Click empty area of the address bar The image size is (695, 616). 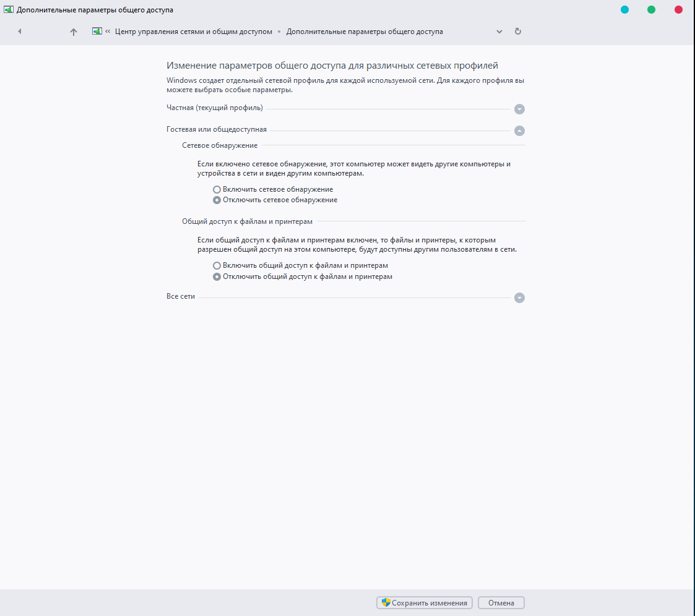470,32
